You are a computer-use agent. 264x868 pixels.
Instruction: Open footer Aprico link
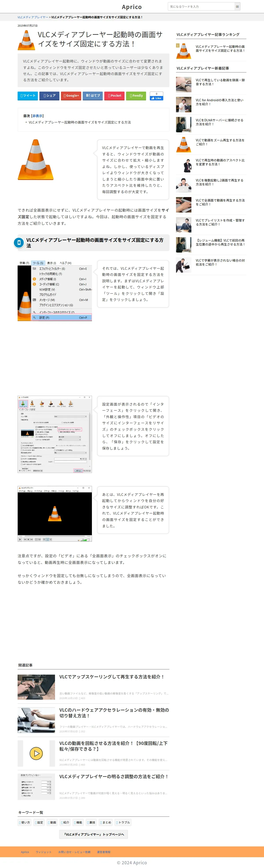pyautogui.click(x=25, y=852)
